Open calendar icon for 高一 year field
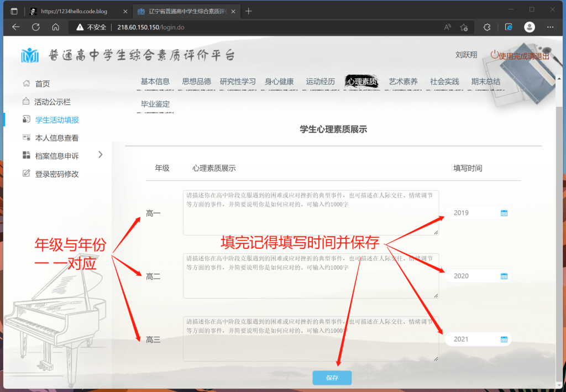Viewport: 566px width, 392px height. point(504,213)
